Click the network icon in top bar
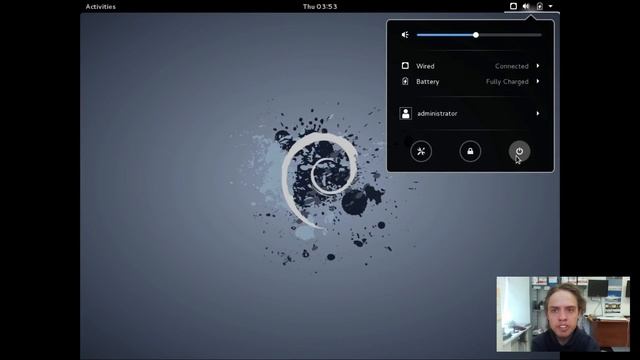640x360 pixels. click(513, 6)
